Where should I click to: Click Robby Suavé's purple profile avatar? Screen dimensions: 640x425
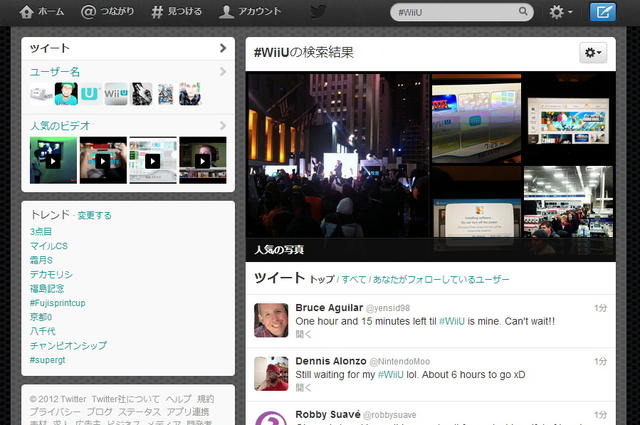[271, 418]
